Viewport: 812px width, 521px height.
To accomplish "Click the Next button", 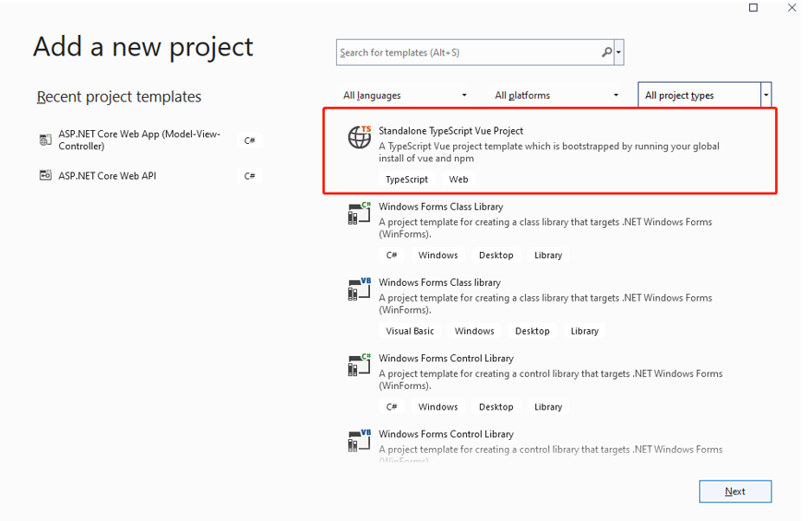I will coord(734,491).
